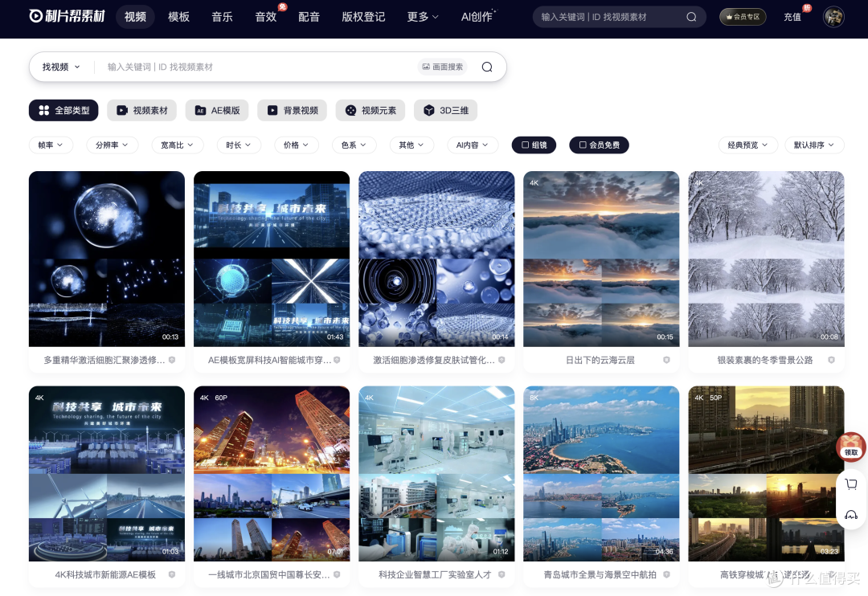This screenshot has height=596, width=868.
Task: Open the 经典预览 view dropdown
Action: [748, 145]
